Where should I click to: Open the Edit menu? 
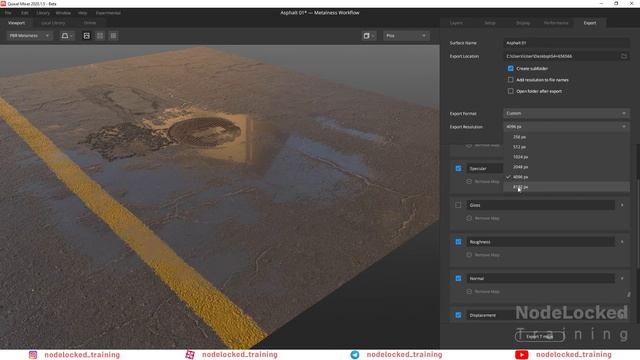[x=24, y=13]
